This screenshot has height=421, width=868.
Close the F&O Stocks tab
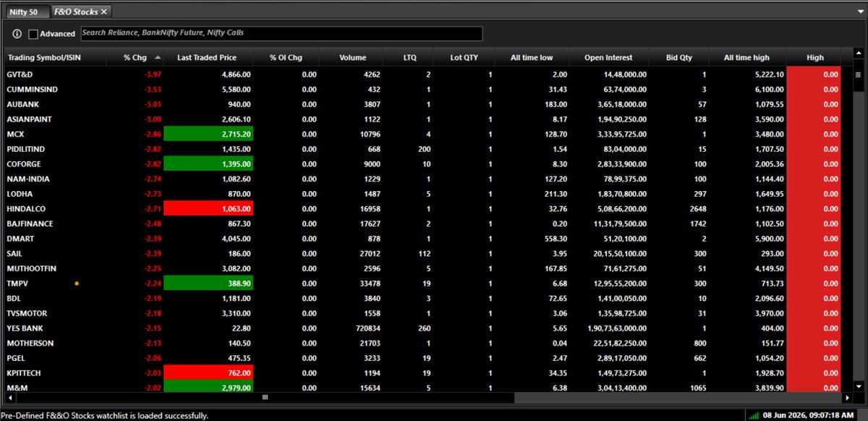104,12
